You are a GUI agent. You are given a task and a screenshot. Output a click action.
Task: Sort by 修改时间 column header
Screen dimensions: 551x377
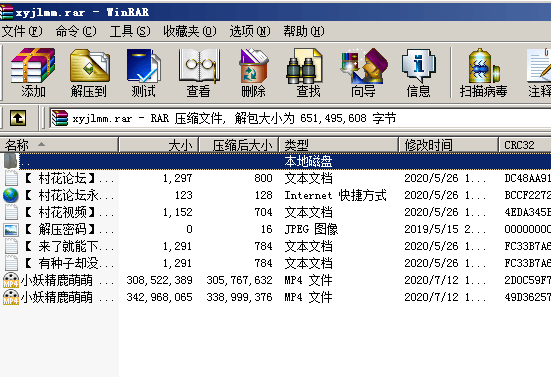click(x=448, y=145)
